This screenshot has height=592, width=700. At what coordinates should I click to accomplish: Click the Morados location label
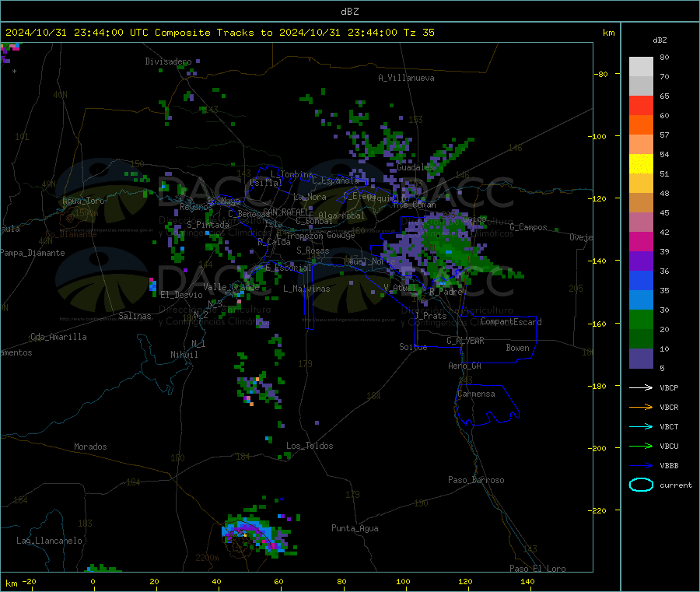91,447
